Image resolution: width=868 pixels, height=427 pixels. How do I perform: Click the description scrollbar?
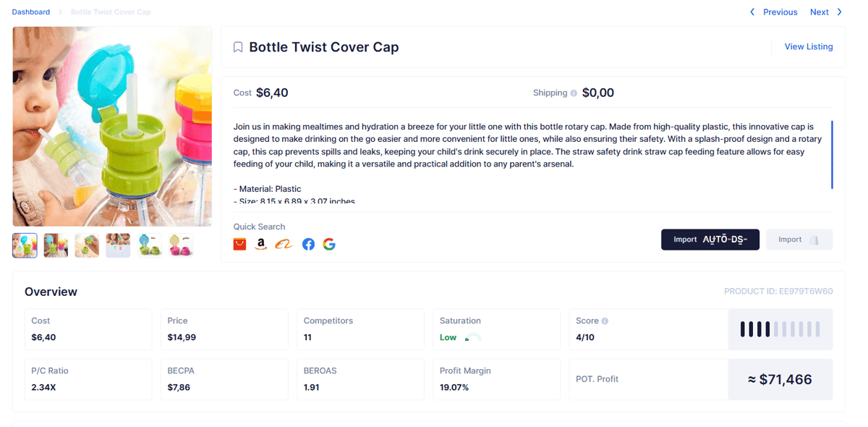(x=832, y=155)
